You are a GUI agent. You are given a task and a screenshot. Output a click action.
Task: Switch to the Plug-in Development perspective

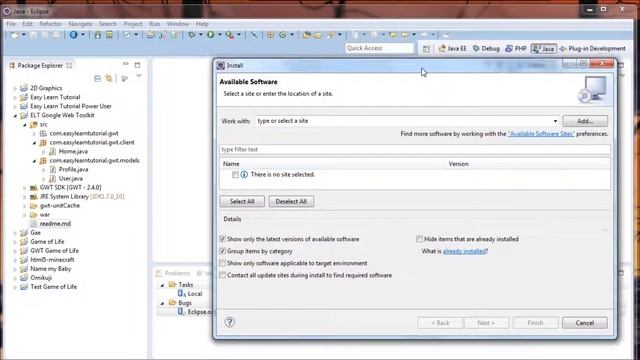pos(592,49)
